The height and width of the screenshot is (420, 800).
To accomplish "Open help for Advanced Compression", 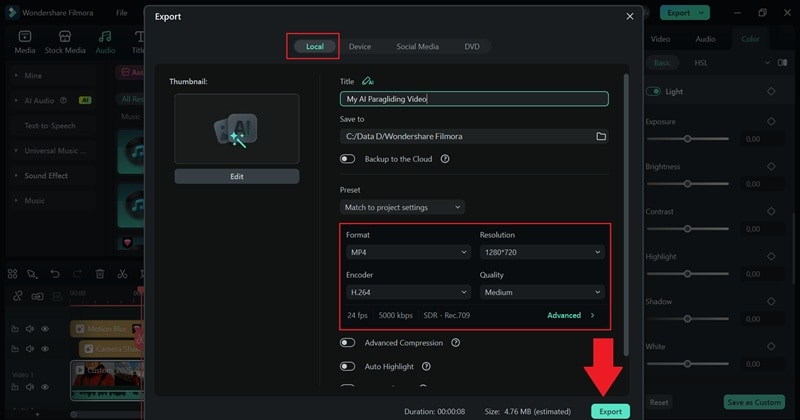I will (x=456, y=343).
